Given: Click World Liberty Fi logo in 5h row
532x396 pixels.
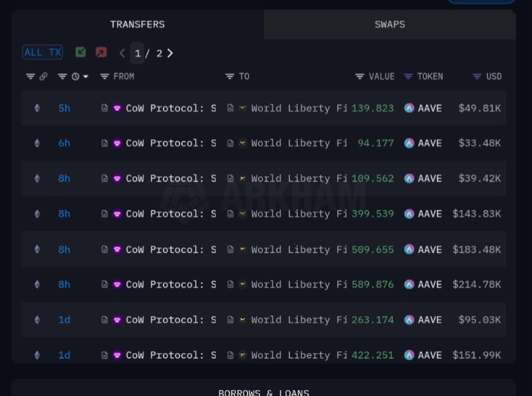Looking at the screenshot, I should (243, 108).
